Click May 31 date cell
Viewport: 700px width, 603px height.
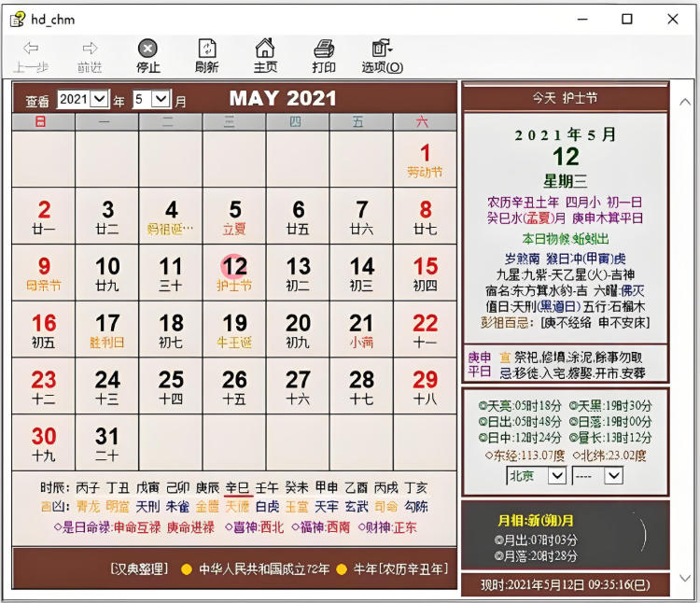(107, 442)
